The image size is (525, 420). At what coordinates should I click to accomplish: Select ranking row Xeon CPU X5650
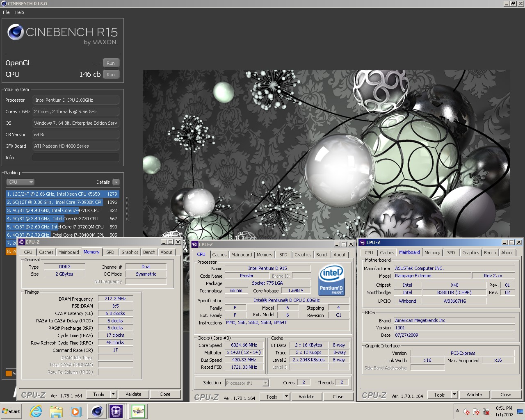pyautogui.click(x=62, y=194)
